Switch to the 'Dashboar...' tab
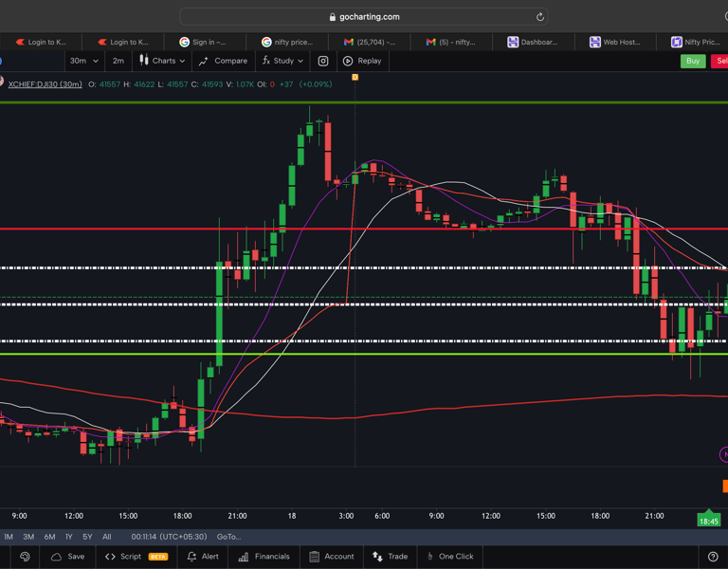 pyautogui.click(x=533, y=42)
